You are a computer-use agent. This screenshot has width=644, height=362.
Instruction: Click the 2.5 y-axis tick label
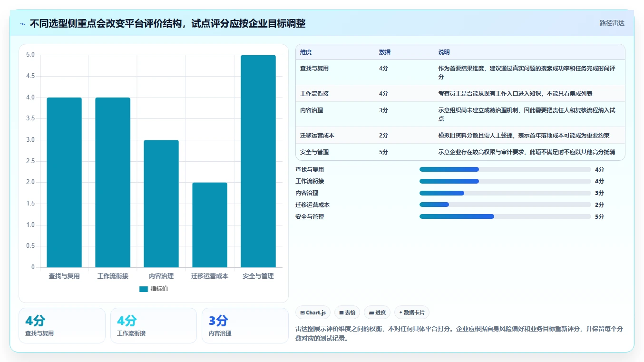30,161
